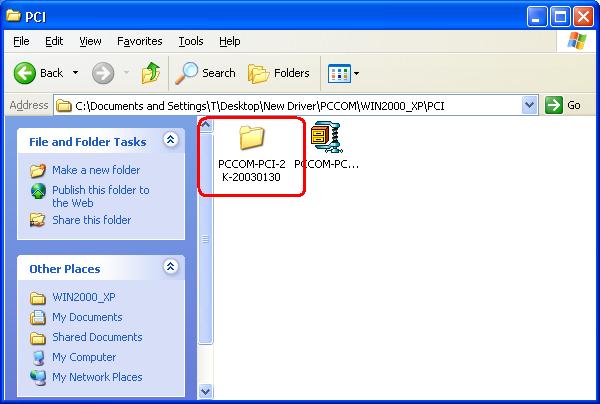The height and width of the screenshot is (404, 600).
Task: Maximize the PCI window
Action: point(560,17)
